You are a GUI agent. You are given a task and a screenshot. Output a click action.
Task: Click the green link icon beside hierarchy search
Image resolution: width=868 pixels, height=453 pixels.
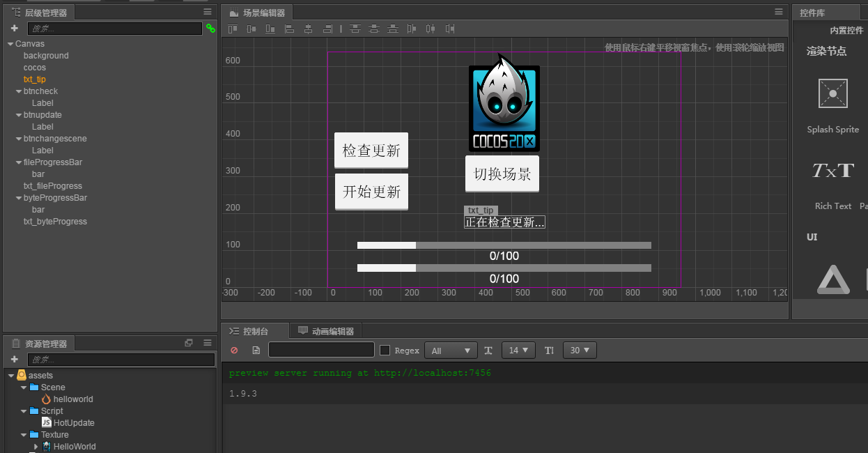pyautogui.click(x=210, y=29)
